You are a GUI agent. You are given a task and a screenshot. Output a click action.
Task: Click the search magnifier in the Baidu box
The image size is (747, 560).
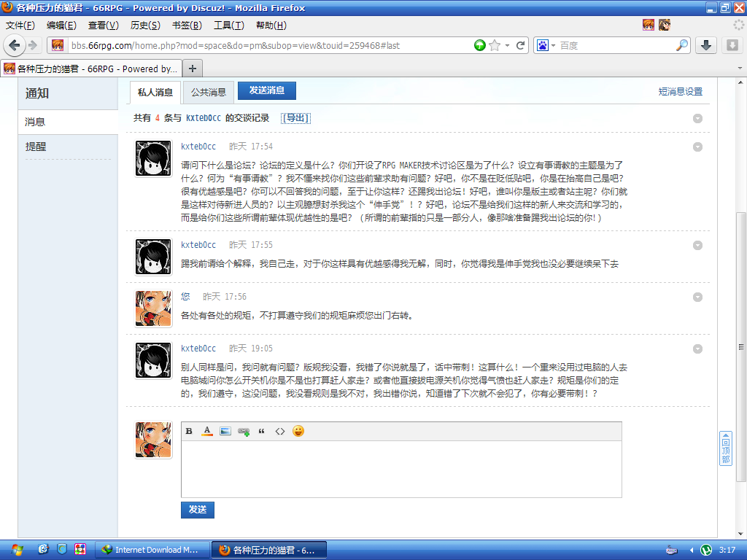tap(682, 45)
